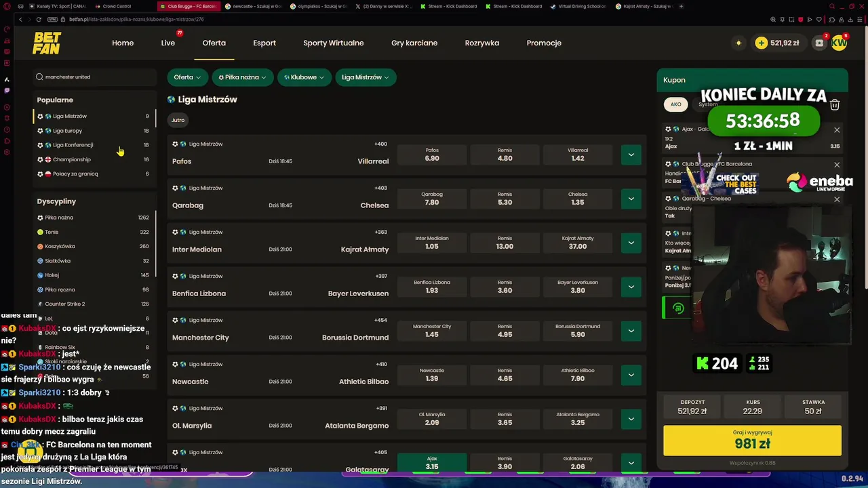This screenshot has height=488, width=868.
Task: Click the Polacy za granicą flag icon
Action: [47, 174]
